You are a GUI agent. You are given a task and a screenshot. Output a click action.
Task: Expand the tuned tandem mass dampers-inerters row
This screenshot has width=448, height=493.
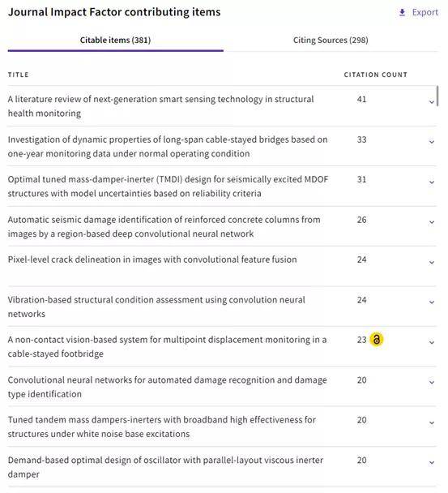point(432,422)
